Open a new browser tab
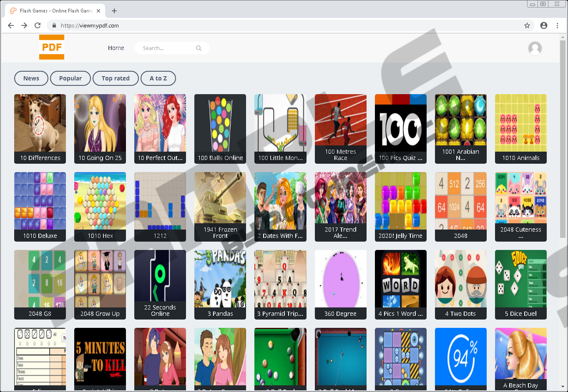 (x=114, y=11)
